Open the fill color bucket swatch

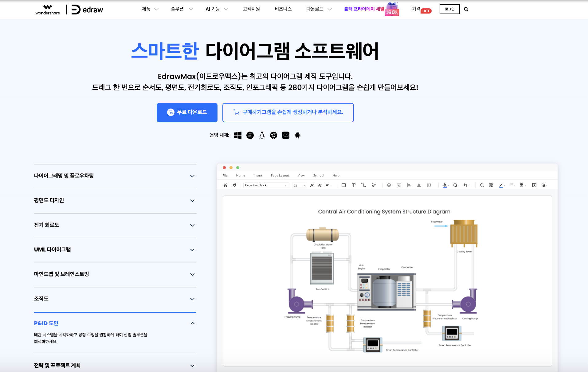point(446,185)
